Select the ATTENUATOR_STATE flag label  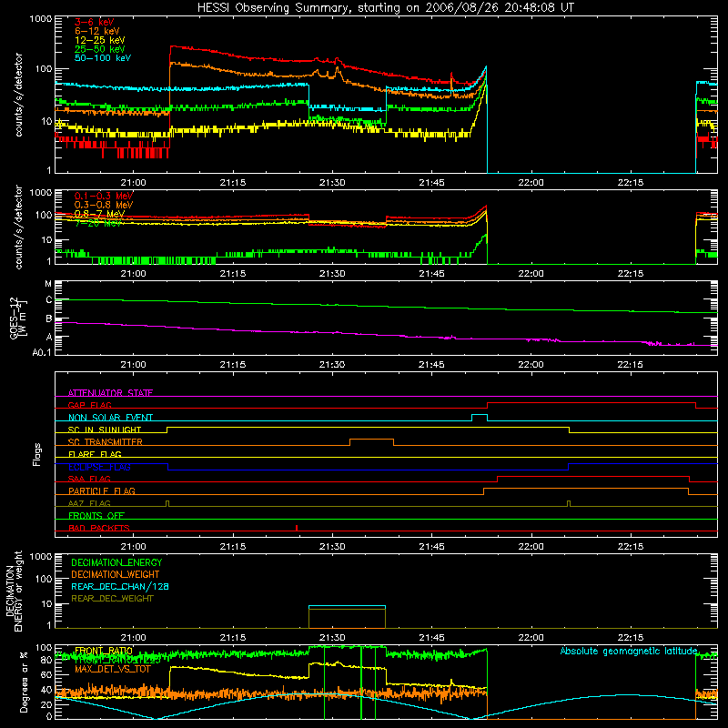click(110, 393)
